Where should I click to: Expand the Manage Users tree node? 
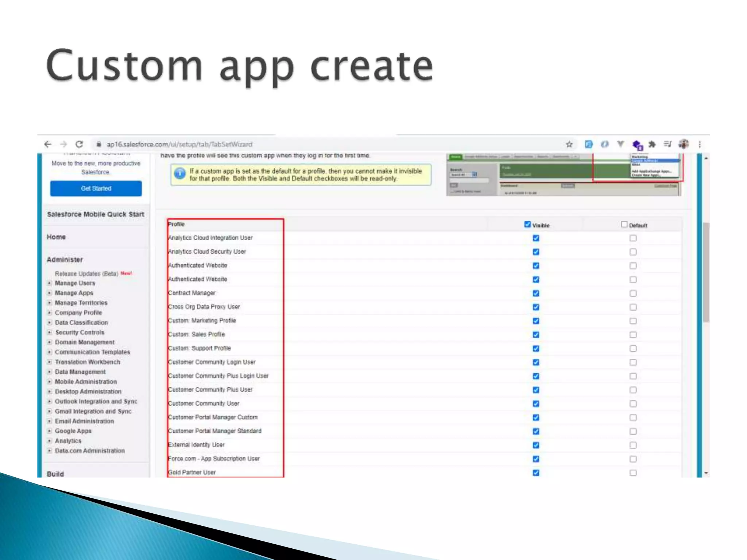(x=50, y=283)
